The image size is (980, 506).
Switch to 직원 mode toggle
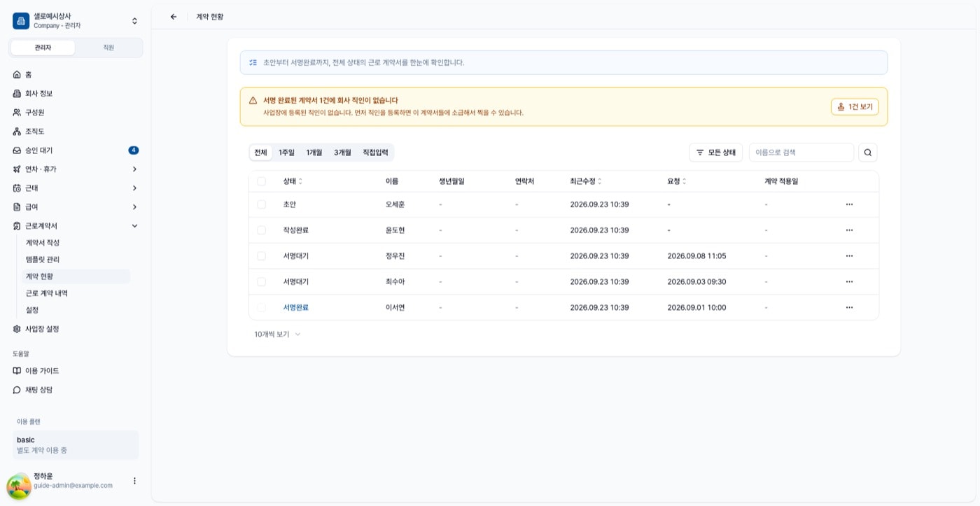pyautogui.click(x=108, y=48)
